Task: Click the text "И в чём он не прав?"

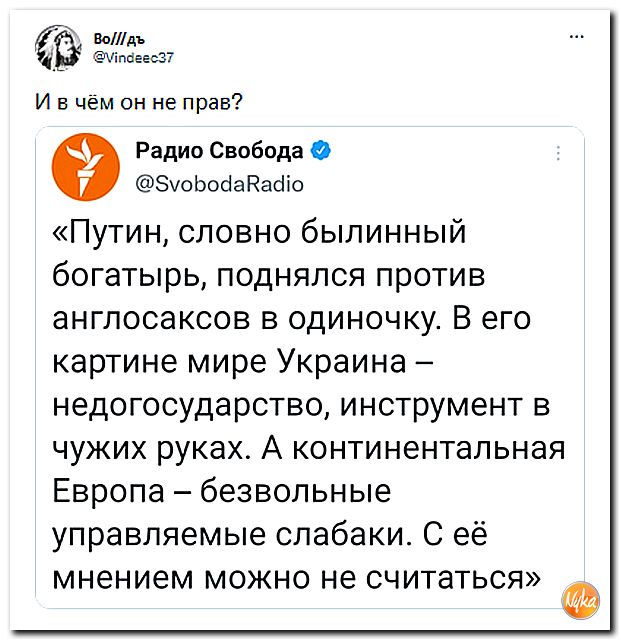Action: 139,102
